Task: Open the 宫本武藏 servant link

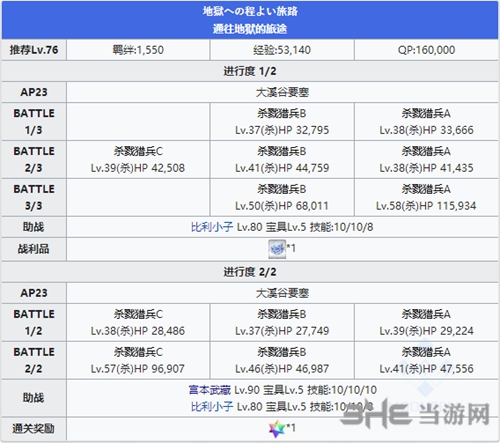Action: (x=210, y=390)
